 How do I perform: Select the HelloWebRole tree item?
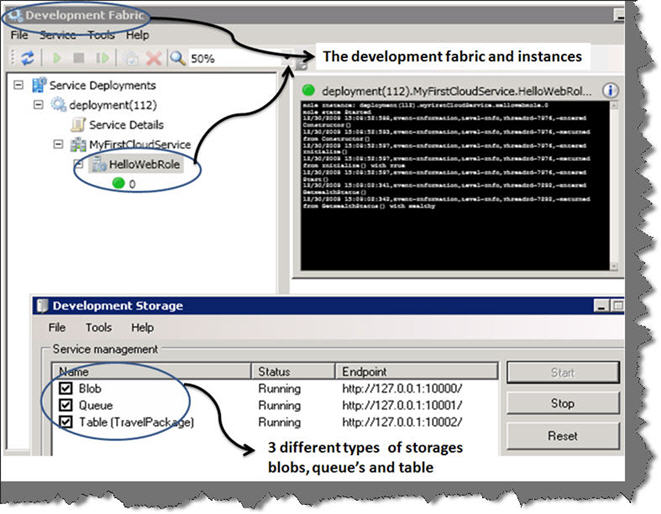point(144,164)
